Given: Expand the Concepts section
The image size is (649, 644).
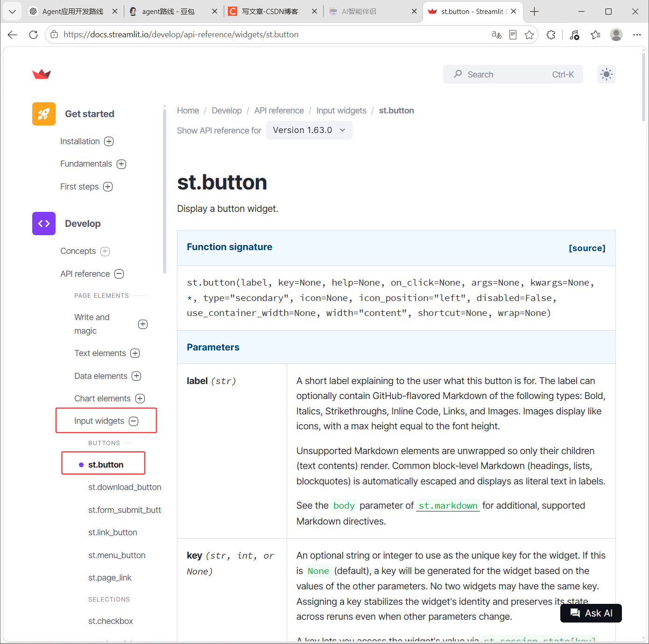Looking at the screenshot, I should click(x=105, y=251).
